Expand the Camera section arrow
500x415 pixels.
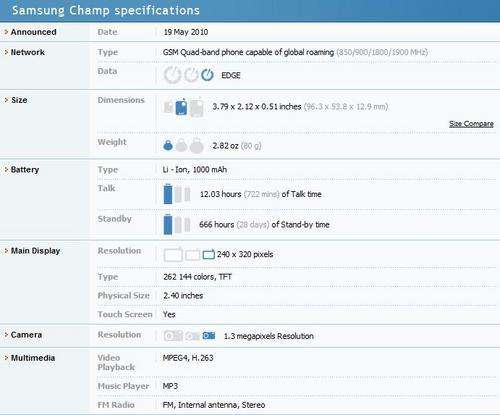[x=6, y=335]
